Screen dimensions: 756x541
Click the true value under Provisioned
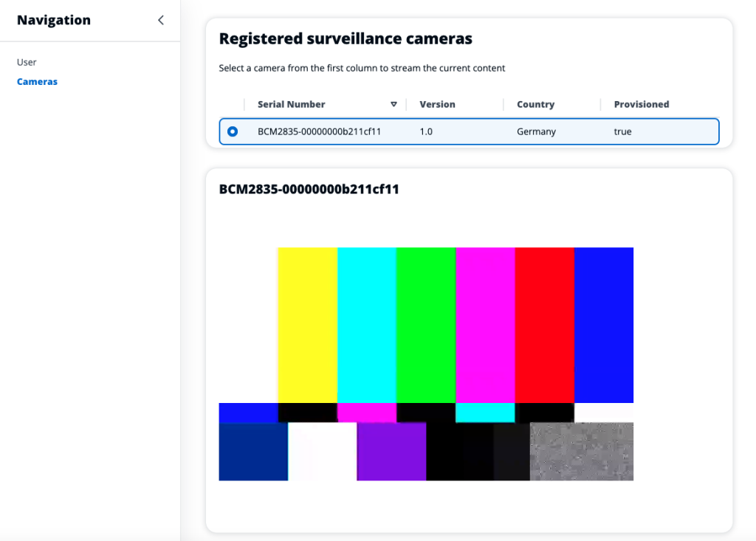click(622, 131)
